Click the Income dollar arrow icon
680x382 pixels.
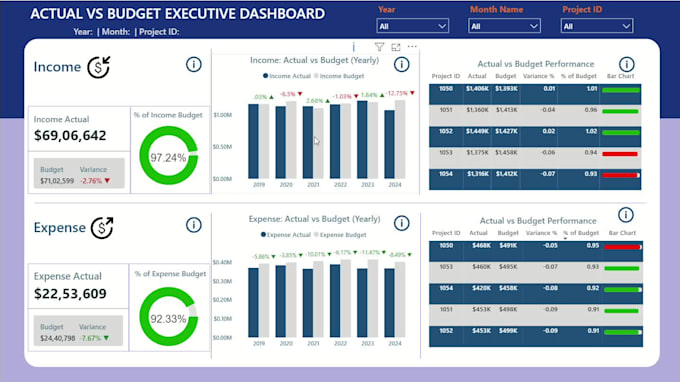(99, 67)
